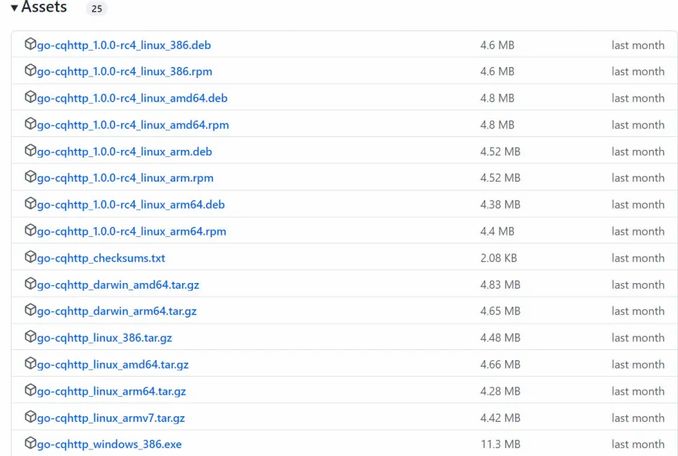This screenshot has width=678, height=456.
Task: Download go-cqhttp_1.0.0-rc4_linux_arm64.deb
Action: click(131, 204)
